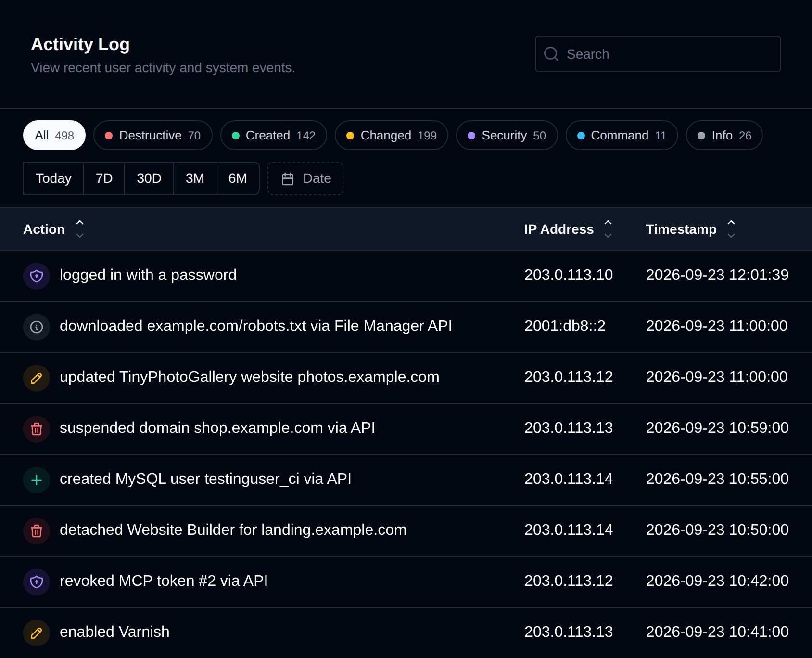Screen dimensions: 812x658
Task: Select 'revoked MCP token #2 via API' text
Action: tap(164, 581)
